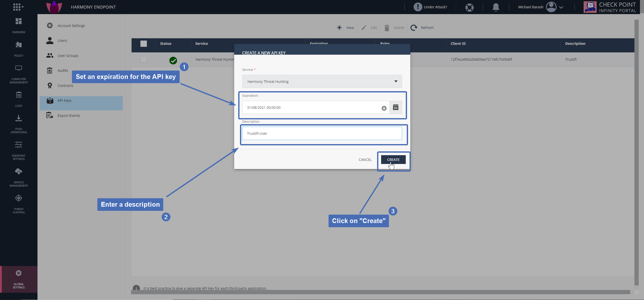644x300 pixels.
Task: Click New in the toolbar
Action: 345,28
